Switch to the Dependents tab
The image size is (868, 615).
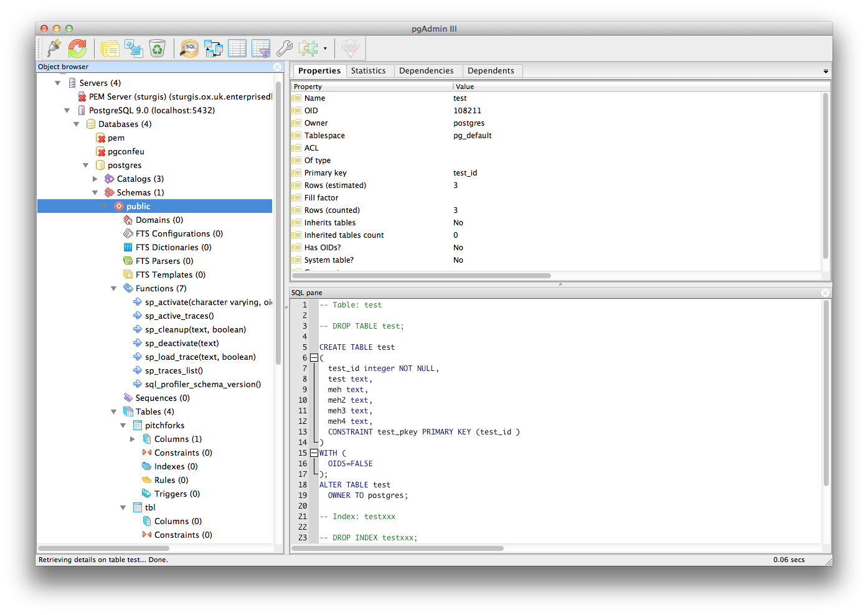(x=491, y=70)
